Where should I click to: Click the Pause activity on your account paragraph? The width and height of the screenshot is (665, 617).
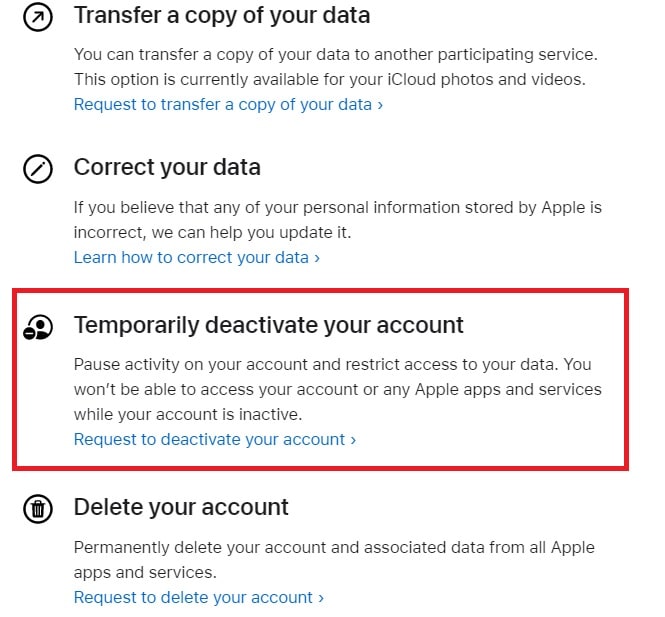338,389
